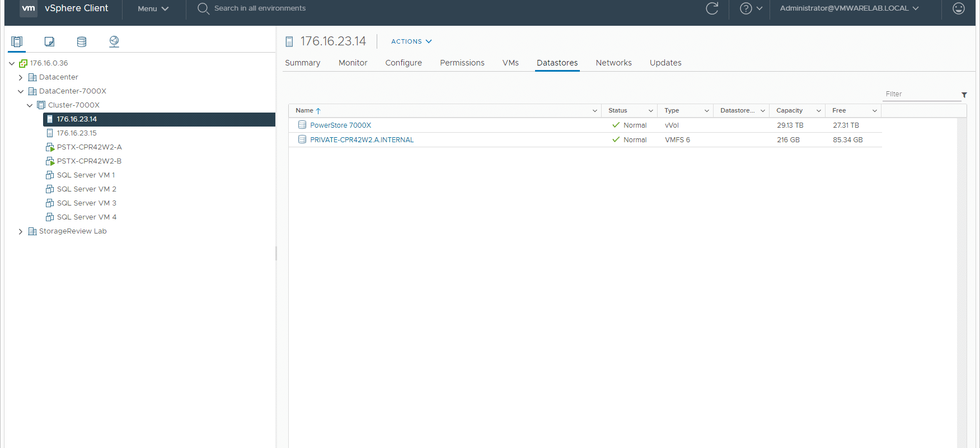Image resolution: width=980 pixels, height=448 pixels.
Task: Switch to the Networks tab
Action: coord(614,63)
